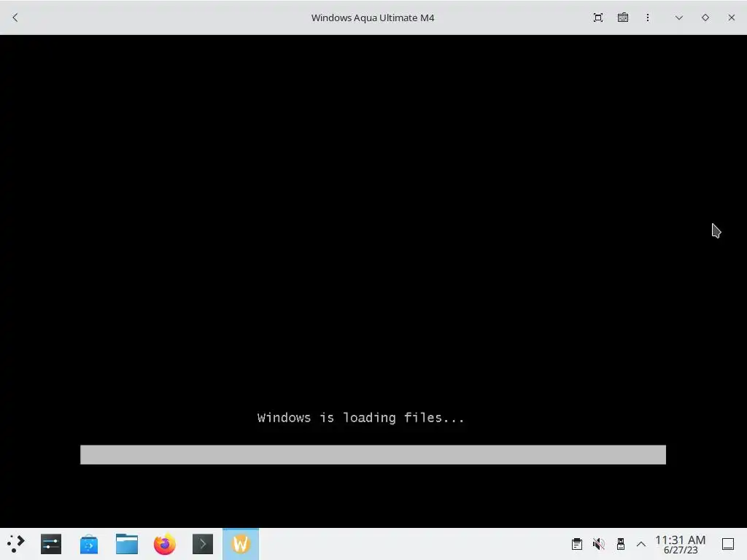Viewport: 747px width, 560px height.
Task: Open the muted volume tray icon
Action: point(599,544)
